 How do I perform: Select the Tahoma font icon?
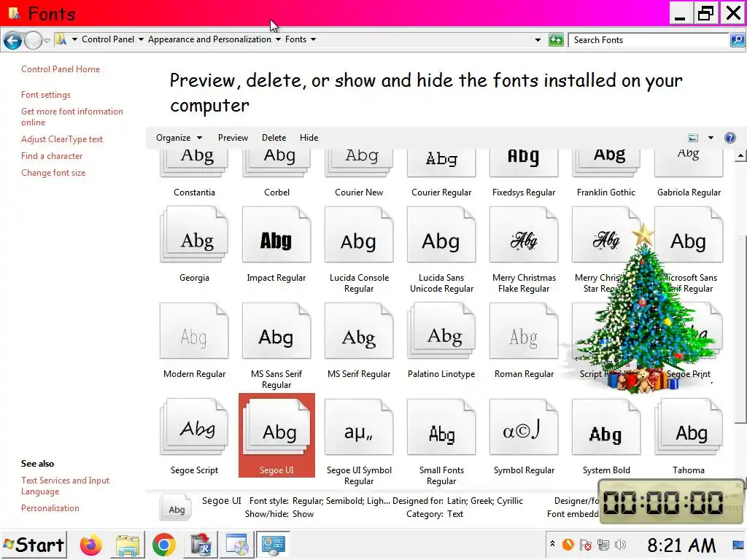coord(689,427)
